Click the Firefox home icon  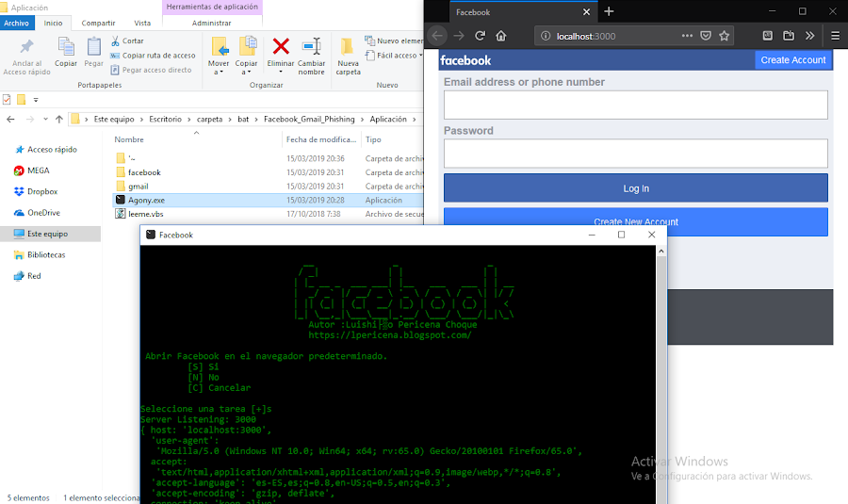501,36
